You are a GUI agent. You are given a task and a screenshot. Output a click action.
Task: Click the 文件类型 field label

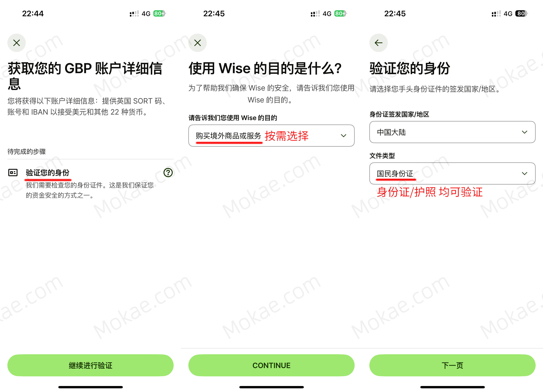[x=382, y=156]
